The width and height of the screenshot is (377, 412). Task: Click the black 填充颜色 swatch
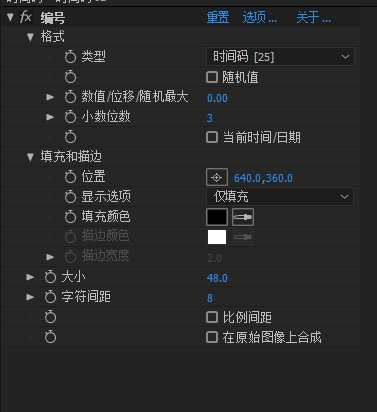(217, 217)
